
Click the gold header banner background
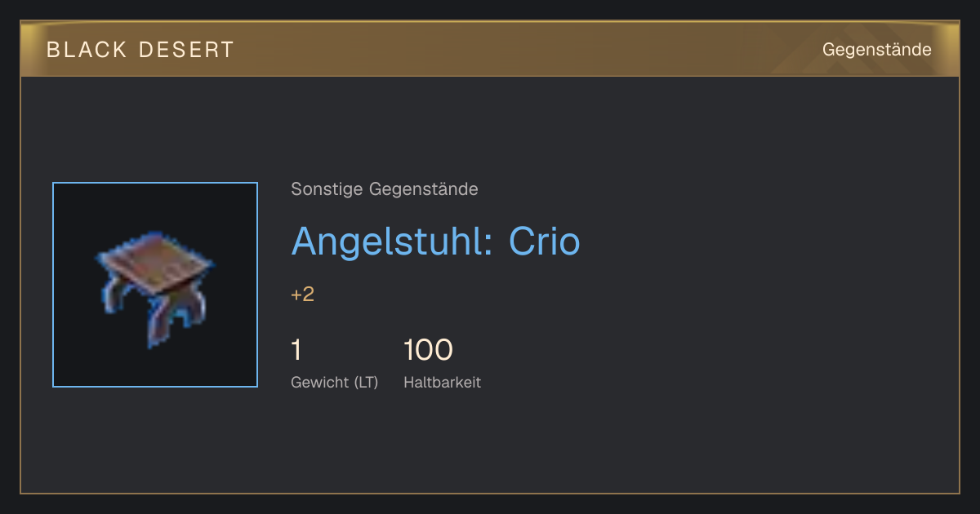pyautogui.click(x=490, y=50)
